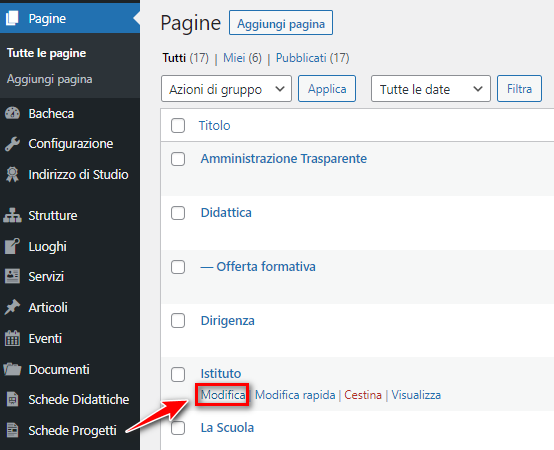
Task: Open the Strutture hierarchy icon
Action: tap(12, 215)
